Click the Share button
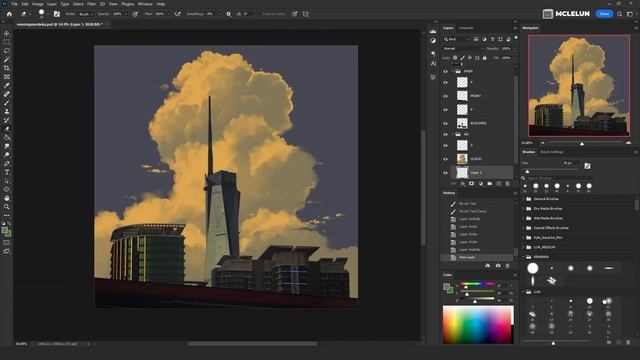Image resolution: width=640 pixels, height=360 pixels. [604, 14]
